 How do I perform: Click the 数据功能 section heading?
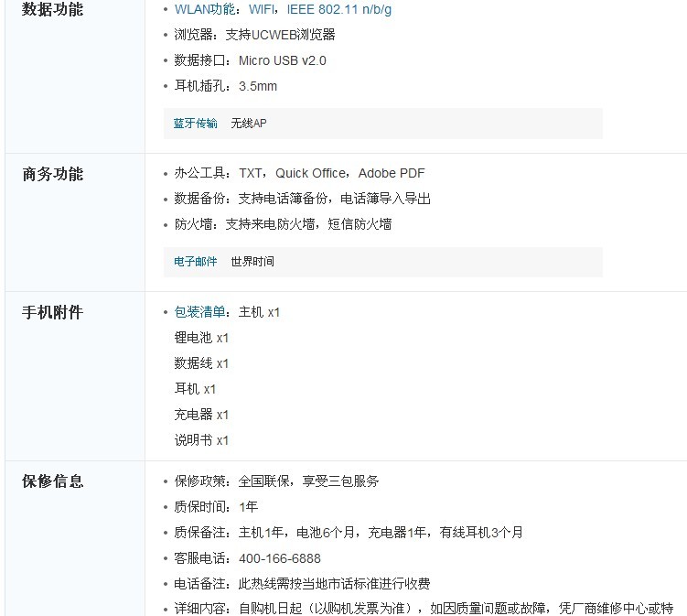pos(52,9)
